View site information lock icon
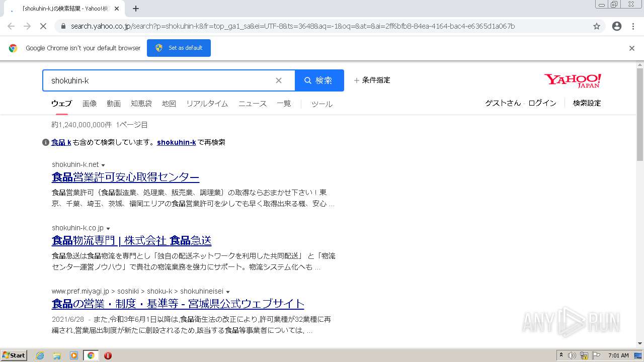Screen dimensions: 644x362 (63, 26)
